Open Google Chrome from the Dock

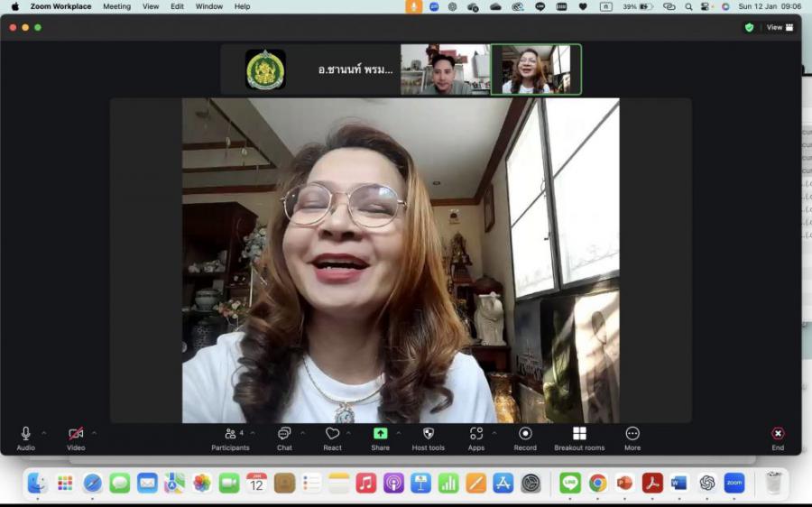point(597,484)
